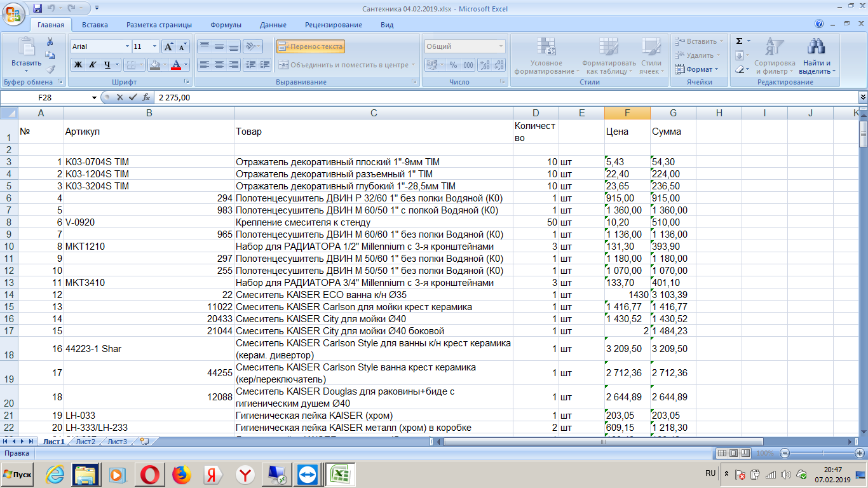Viewport: 868px width, 488px height.
Task: Switch to Вставка ribbon tab
Action: (x=95, y=25)
